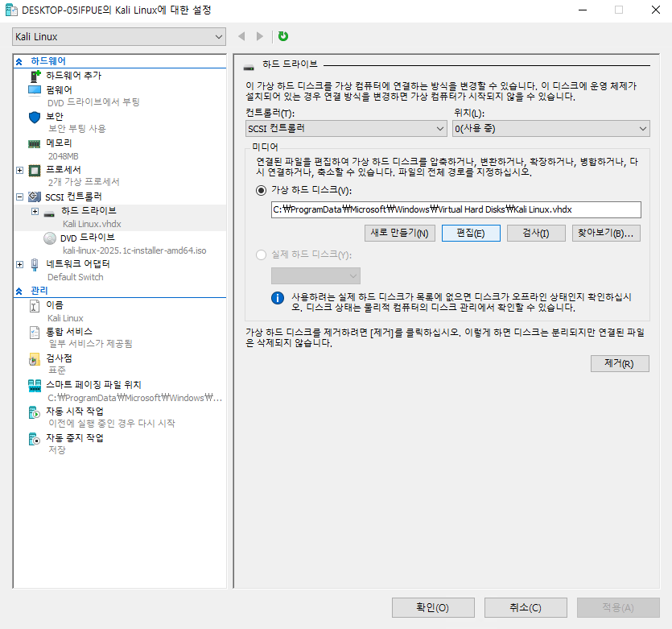Select the virtual hard disk (가상 하드 디스크) radio button
672x629 pixels.
260,191
